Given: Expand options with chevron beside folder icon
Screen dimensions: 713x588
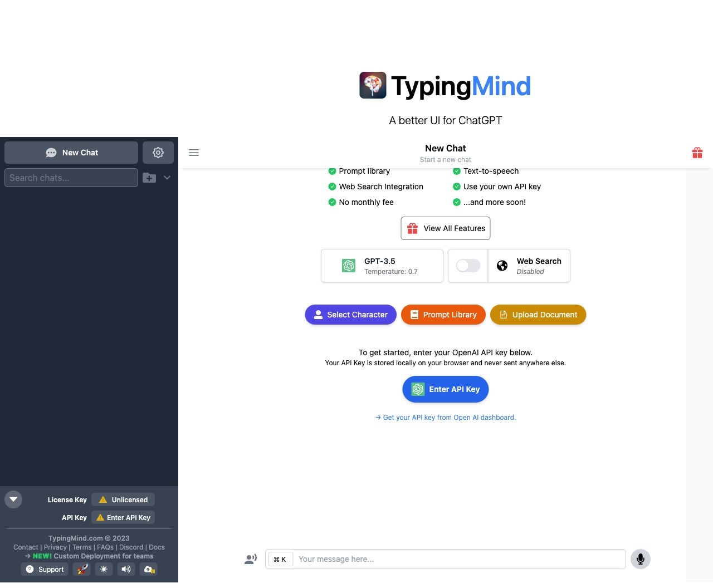Looking at the screenshot, I should pos(167,178).
